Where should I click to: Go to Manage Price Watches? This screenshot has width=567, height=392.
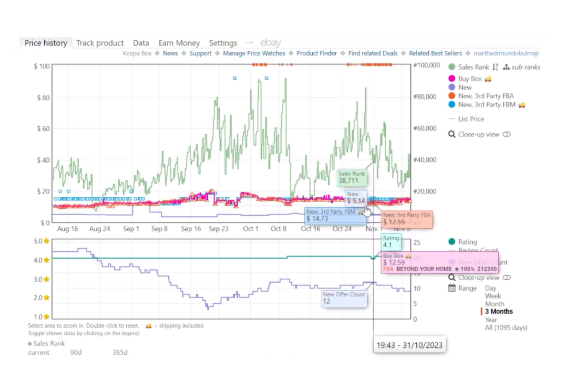[254, 53]
